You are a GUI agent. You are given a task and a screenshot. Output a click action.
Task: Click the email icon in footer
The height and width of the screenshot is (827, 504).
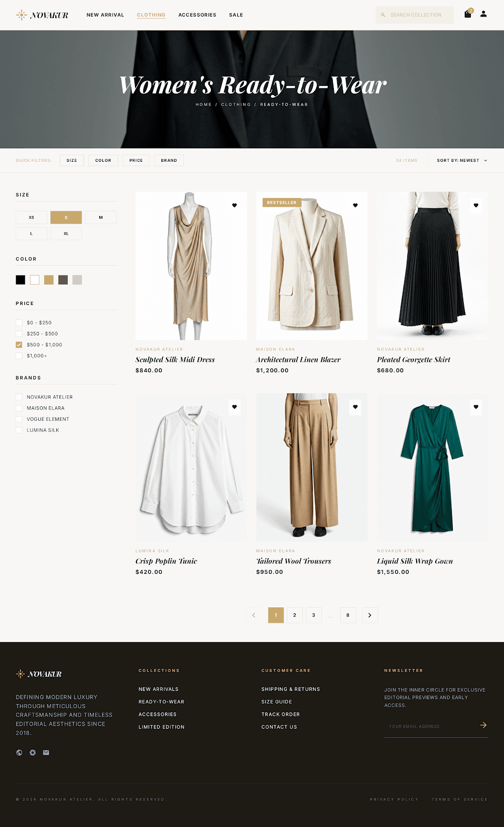coord(46,753)
